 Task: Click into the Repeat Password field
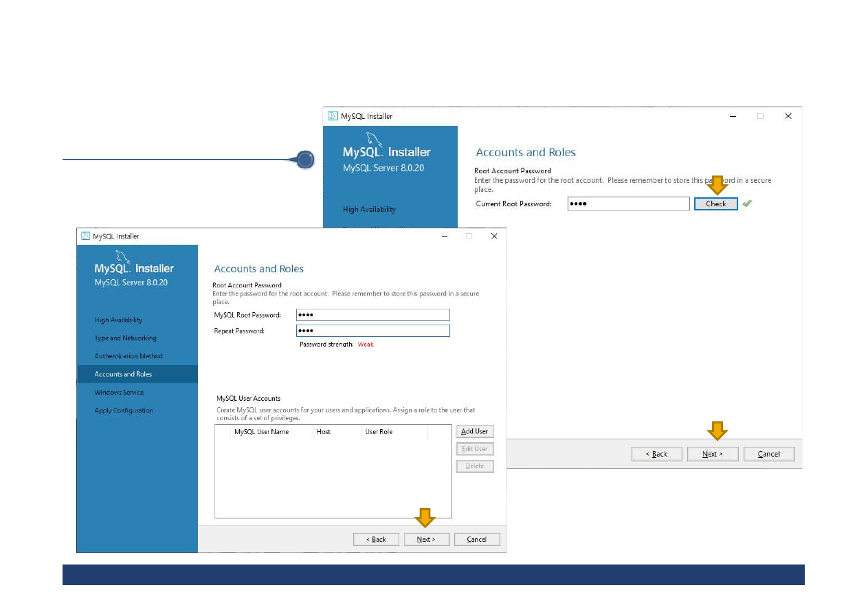[x=372, y=331]
